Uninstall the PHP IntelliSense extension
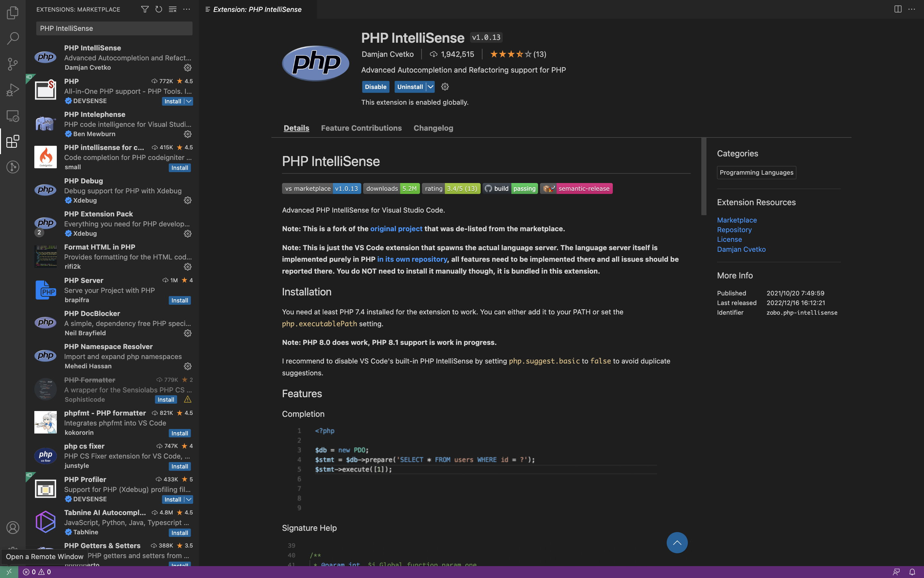Viewport: 924px width, 578px height. pyautogui.click(x=410, y=87)
